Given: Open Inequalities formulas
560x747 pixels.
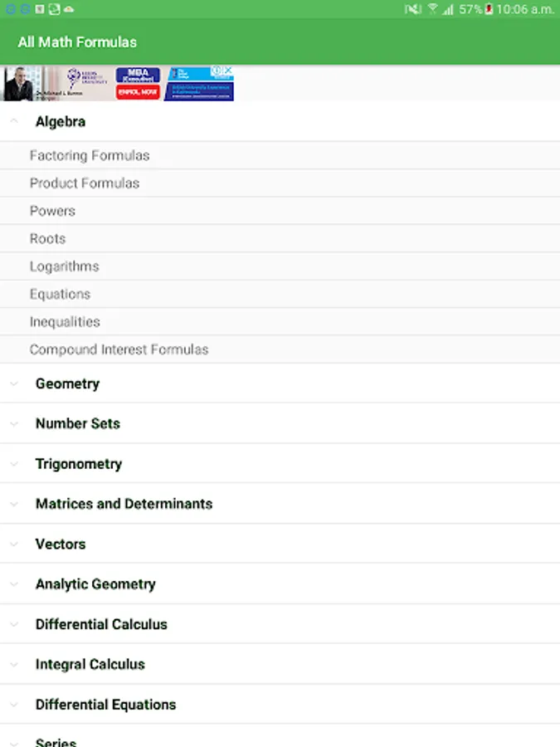Looking at the screenshot, I should tap(65, 322).
